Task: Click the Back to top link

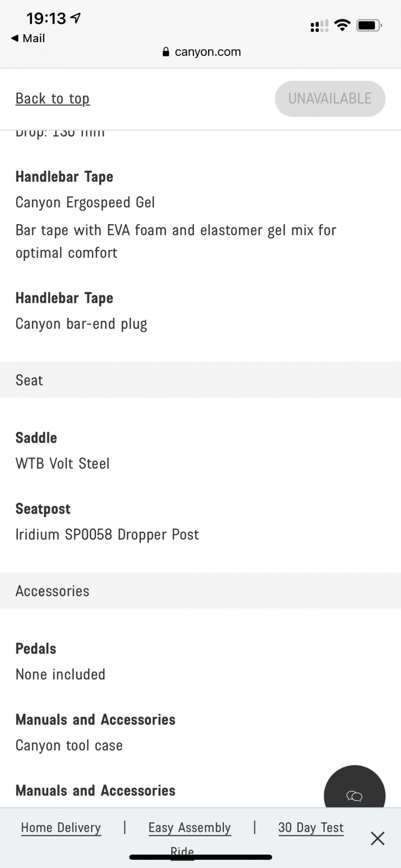Action: pyautogui.click(x=53, y=99)
